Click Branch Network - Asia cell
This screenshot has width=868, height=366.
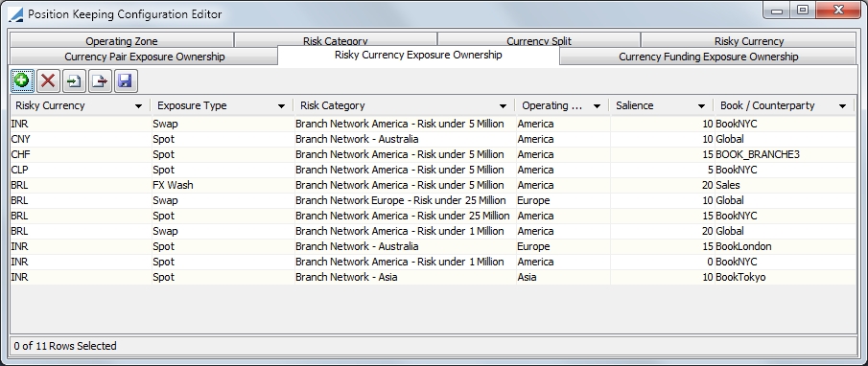(x=404, y=277)
